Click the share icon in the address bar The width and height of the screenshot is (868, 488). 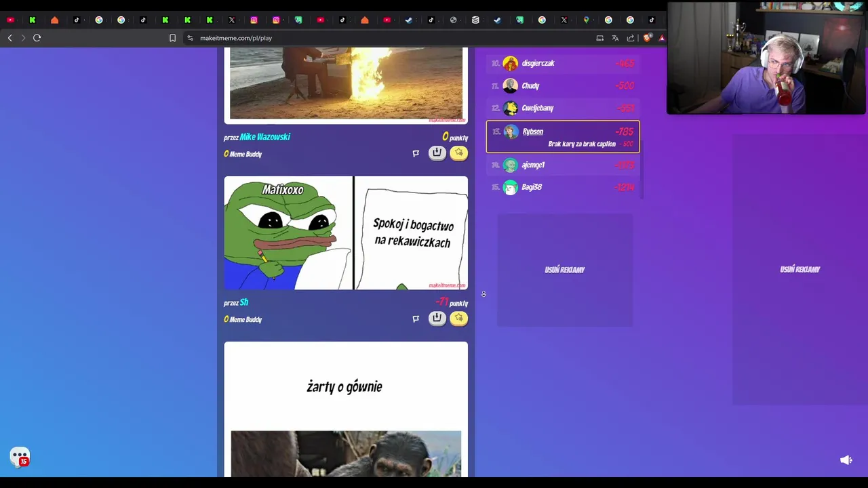point(631,38)
